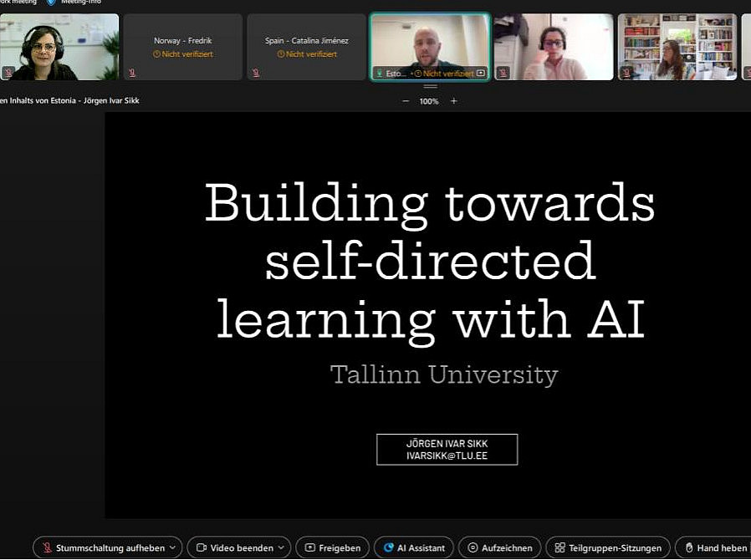Expand audio options chevron beside Stummschaltung aufheben
Screen dimensions: 751x560
172,547
